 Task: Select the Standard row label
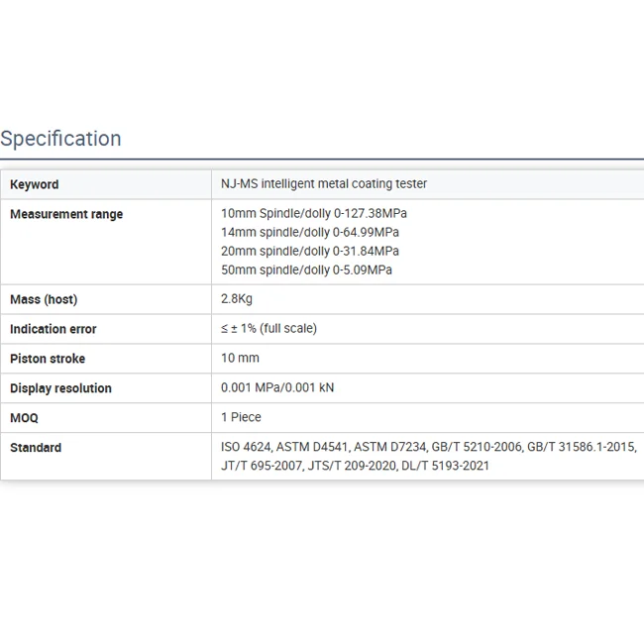tap(36, 448)
